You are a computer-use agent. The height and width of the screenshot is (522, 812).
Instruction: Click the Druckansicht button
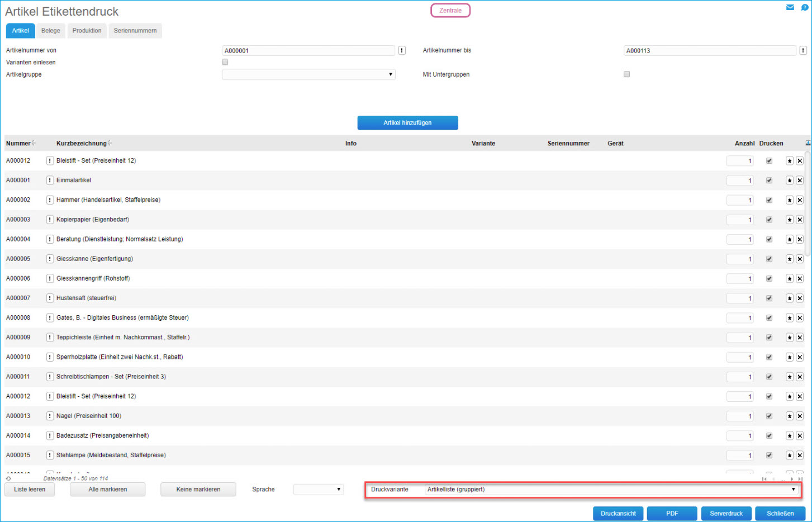click(618, 514)
